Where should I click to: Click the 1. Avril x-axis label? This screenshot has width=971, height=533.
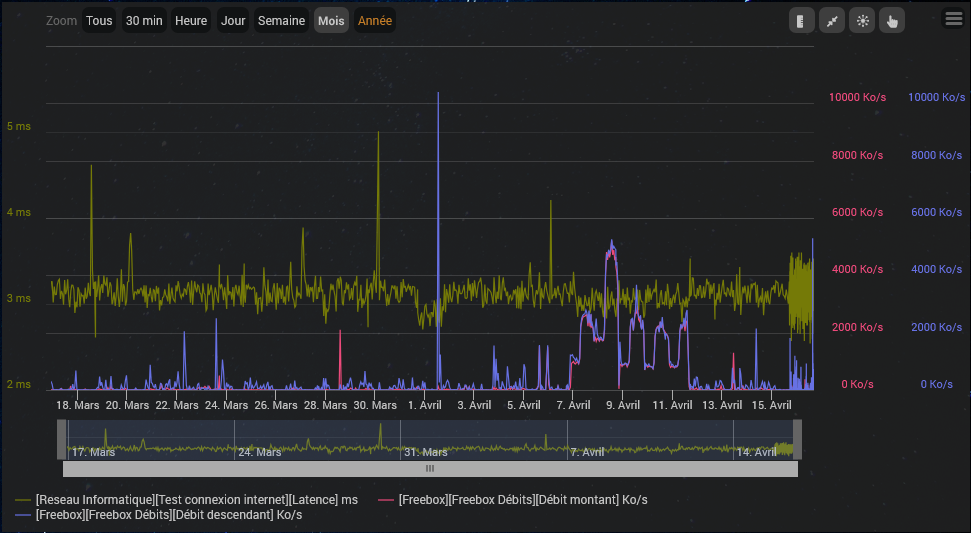pyautogui.click(x=425, y=405)
